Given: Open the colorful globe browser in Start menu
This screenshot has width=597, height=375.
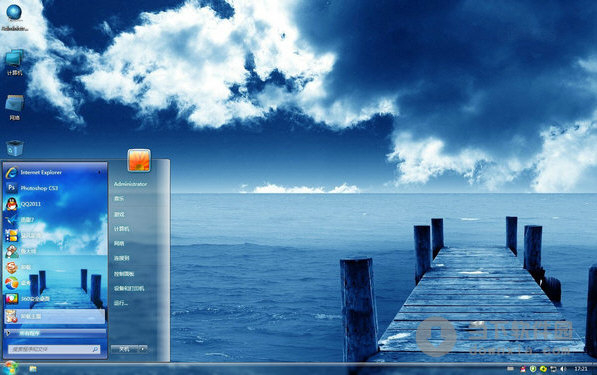Looking at the screenshot, I should pos(11,283).
